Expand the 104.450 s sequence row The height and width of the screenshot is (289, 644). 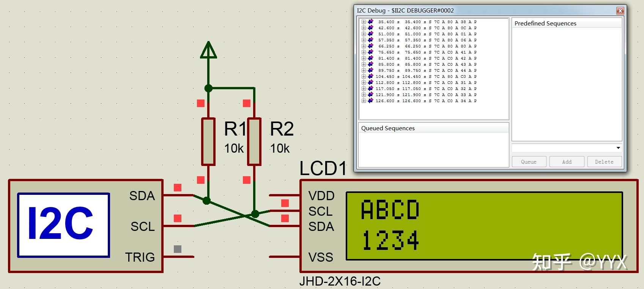pos(364,77)
